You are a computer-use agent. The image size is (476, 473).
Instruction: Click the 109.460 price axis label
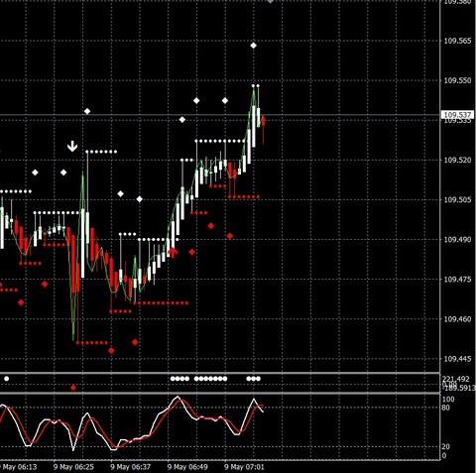(x=457, y=319)
